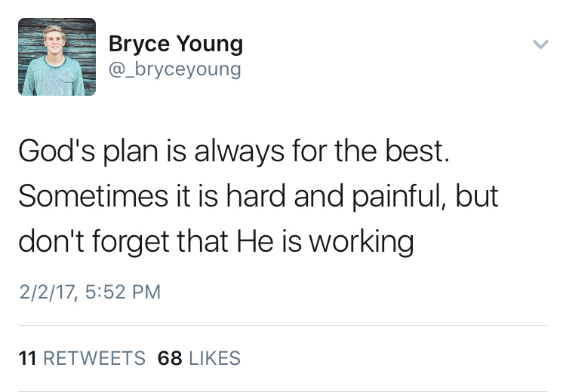Click the word "Young" in the display name
566x392 pixels.
tap(210, 44)
